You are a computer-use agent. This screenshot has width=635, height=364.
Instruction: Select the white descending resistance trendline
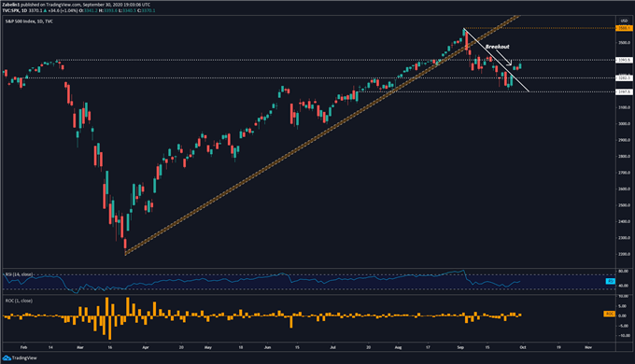(x=496, y=60)
